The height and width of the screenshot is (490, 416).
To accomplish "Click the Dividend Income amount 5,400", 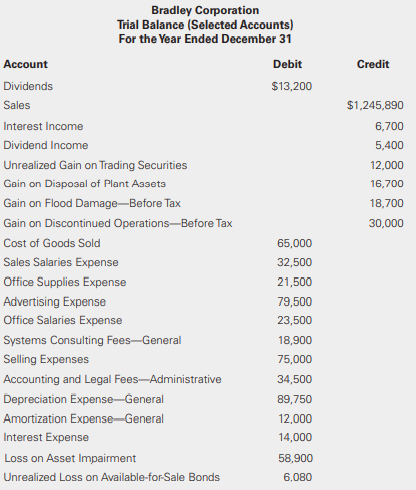I will 389,145.
